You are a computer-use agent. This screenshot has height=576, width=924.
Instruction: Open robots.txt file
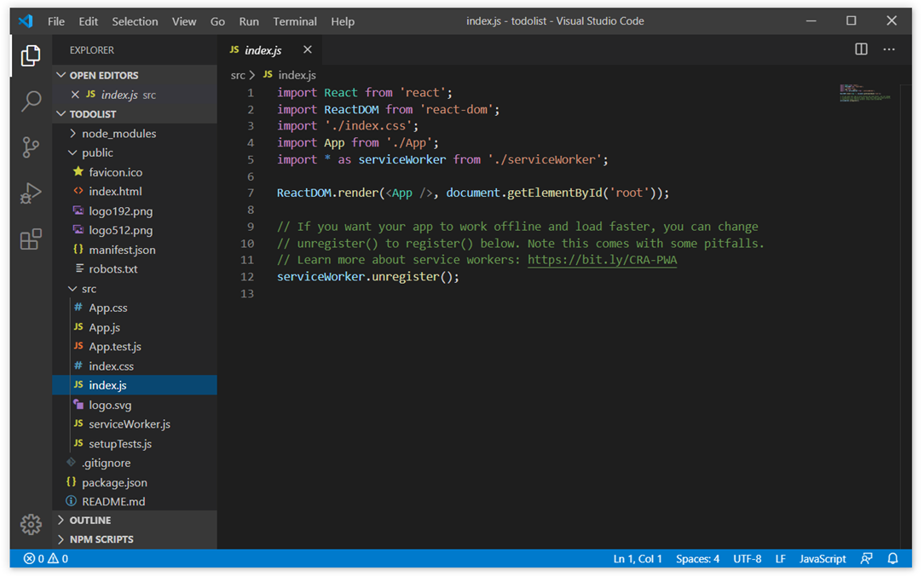(135, 268)
